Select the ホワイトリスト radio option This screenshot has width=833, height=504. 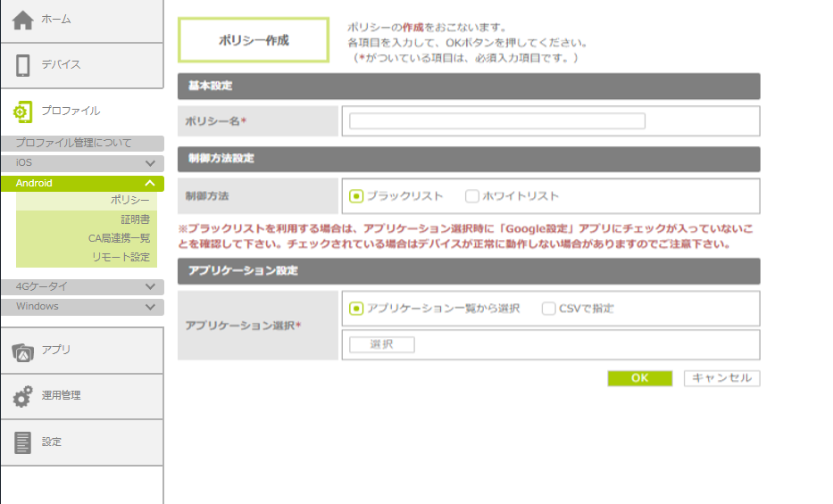[x=472, y=196]
